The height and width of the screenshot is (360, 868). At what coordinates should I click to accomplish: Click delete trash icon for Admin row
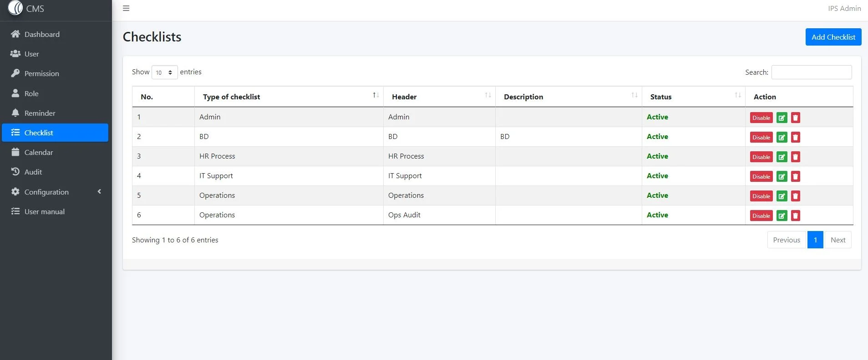[795, 118]
